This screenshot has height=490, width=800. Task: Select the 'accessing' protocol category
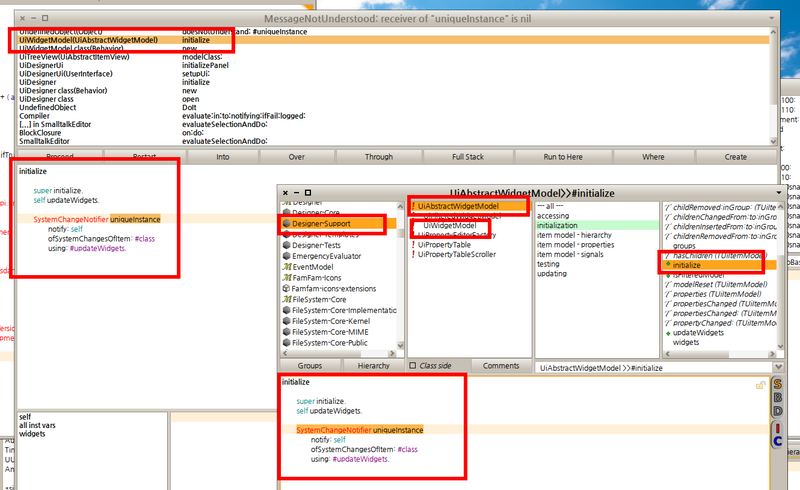coord(553,215)
